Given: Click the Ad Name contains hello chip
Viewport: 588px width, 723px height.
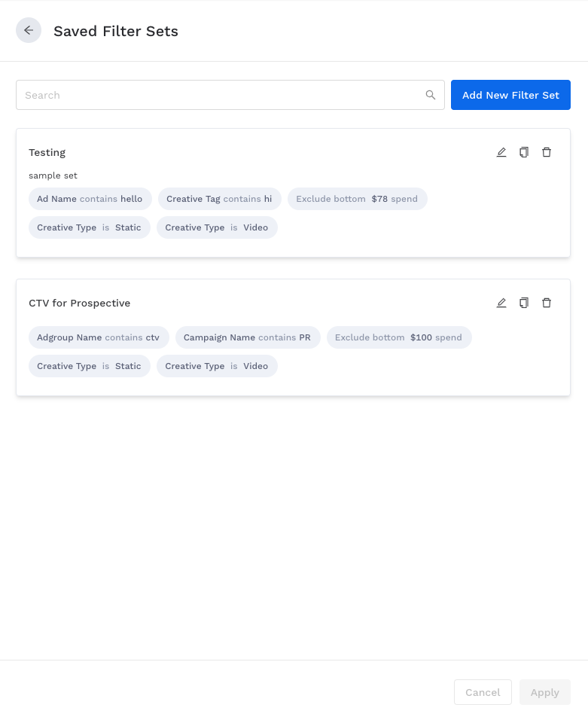Looking at the screenshot, I should [x=90, y=199].
